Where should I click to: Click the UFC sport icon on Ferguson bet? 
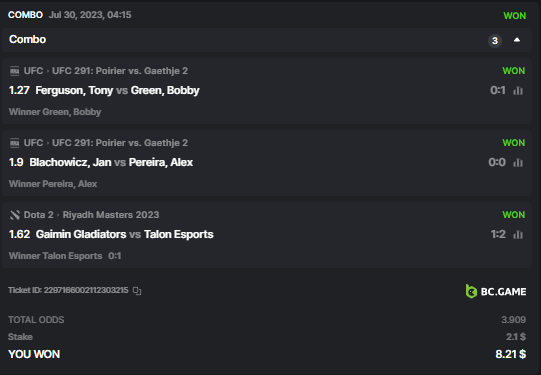pyautogui.click(x=14, y=71)
